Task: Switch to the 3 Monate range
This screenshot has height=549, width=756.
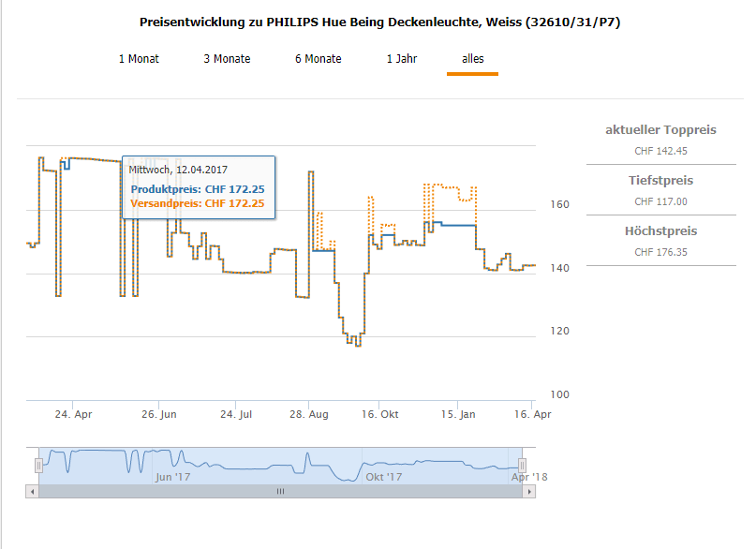Action: pos(227,59)
